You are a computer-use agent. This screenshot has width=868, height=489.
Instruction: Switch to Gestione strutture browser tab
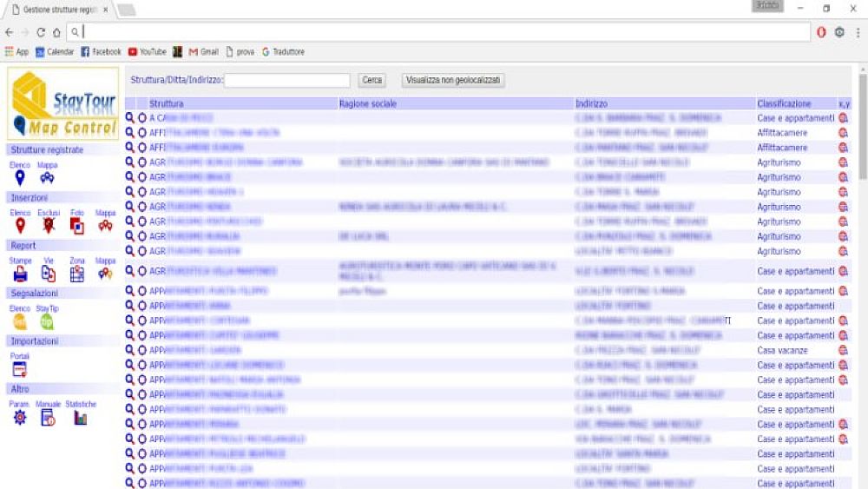point(59,9)
